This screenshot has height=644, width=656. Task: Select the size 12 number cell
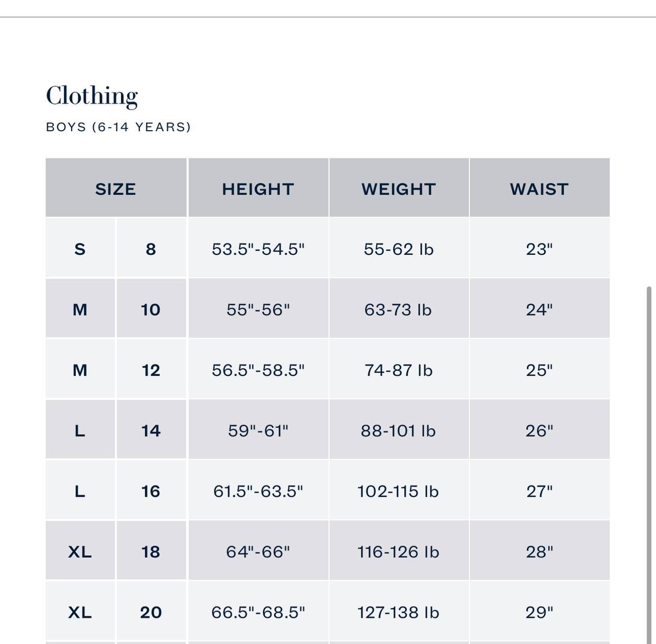click(151, 370)
